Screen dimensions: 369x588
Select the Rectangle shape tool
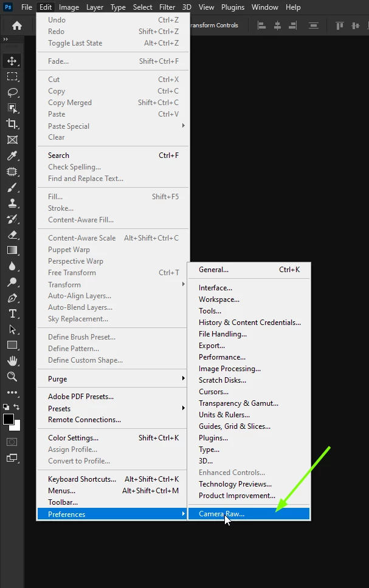[x=12, y=345]
